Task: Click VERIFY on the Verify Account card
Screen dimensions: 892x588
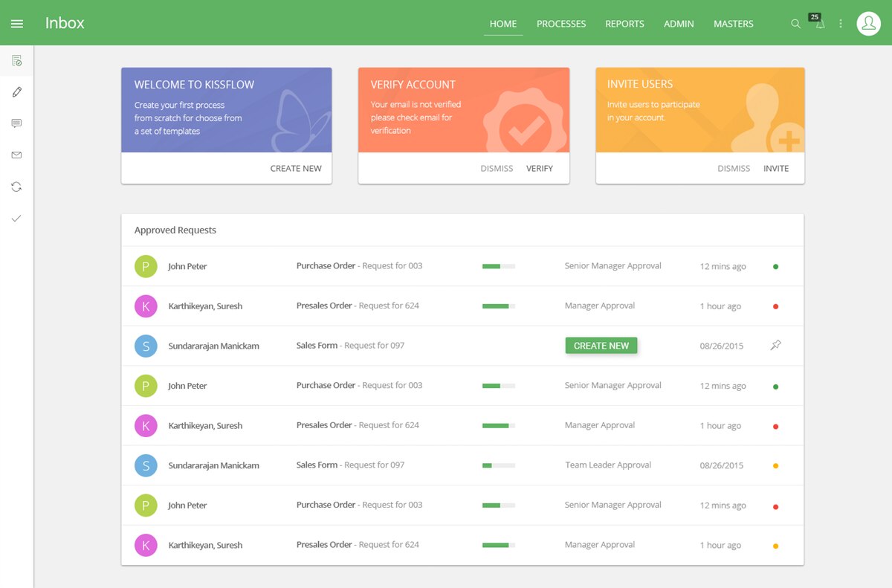Action: pyautogui.click(x=540, y=168)
